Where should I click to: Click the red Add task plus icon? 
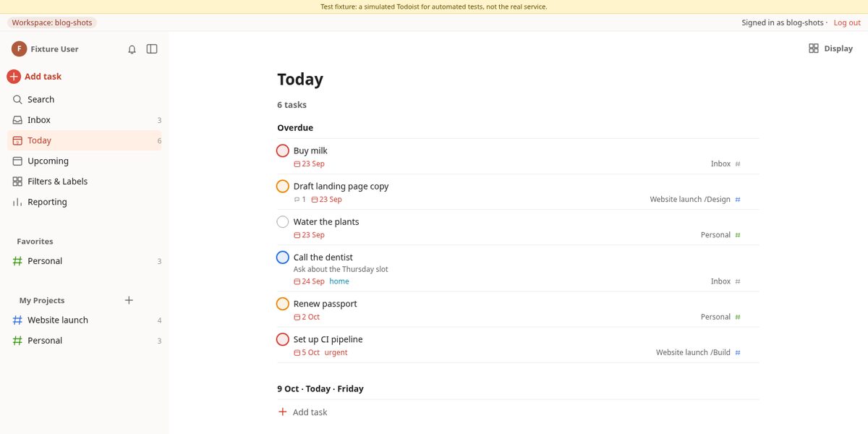point(14,77)
